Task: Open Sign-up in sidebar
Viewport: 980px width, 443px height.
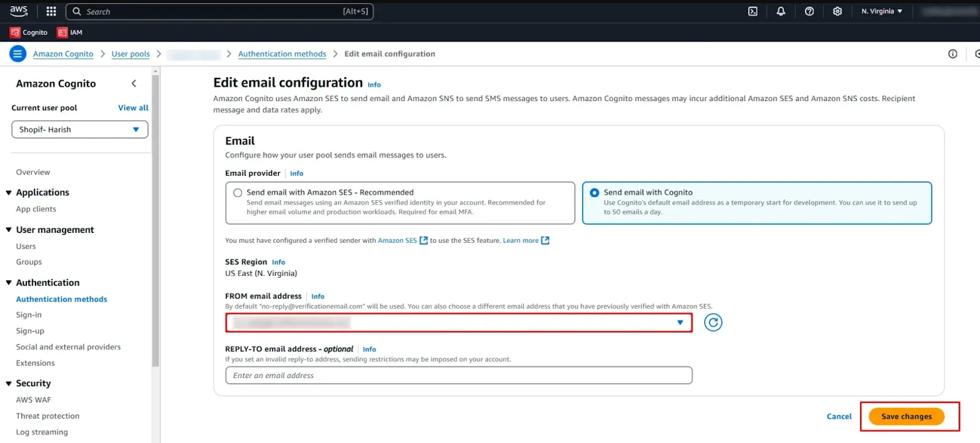Action: tap(30, 331)
